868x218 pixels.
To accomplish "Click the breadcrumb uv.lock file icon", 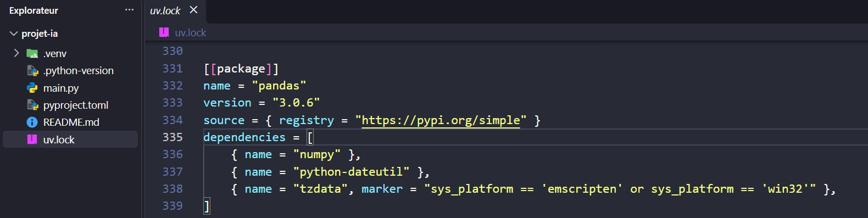I will pos(164,32).
